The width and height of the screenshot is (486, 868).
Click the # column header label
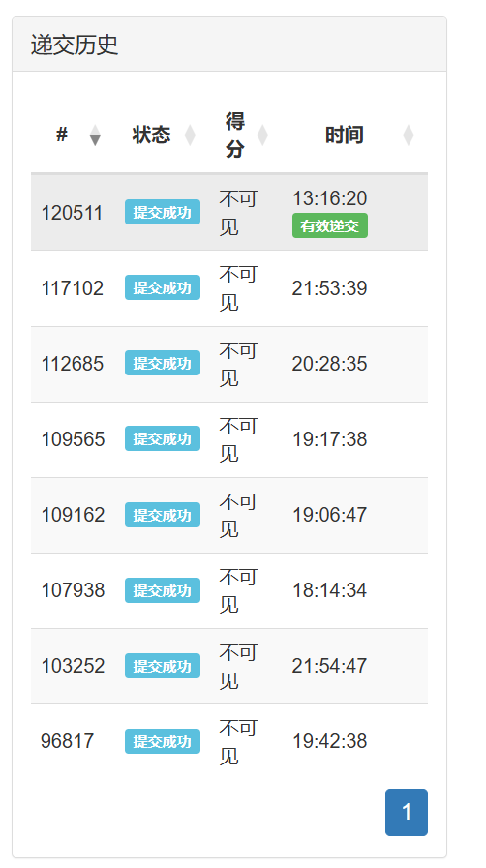click(x=62, y=135)
